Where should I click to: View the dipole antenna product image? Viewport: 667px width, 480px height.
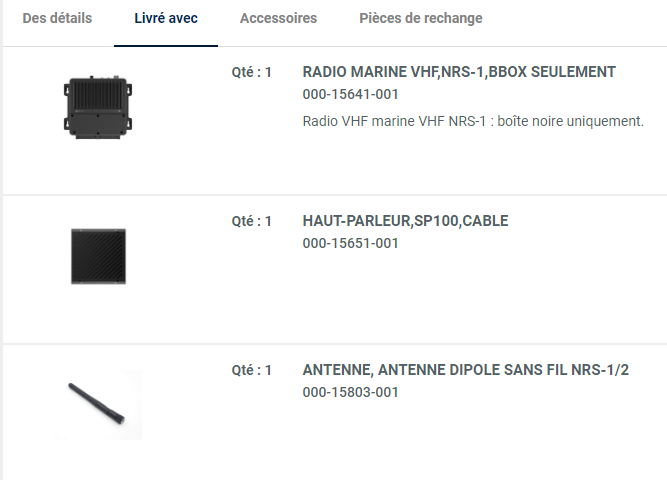(98, 403)
